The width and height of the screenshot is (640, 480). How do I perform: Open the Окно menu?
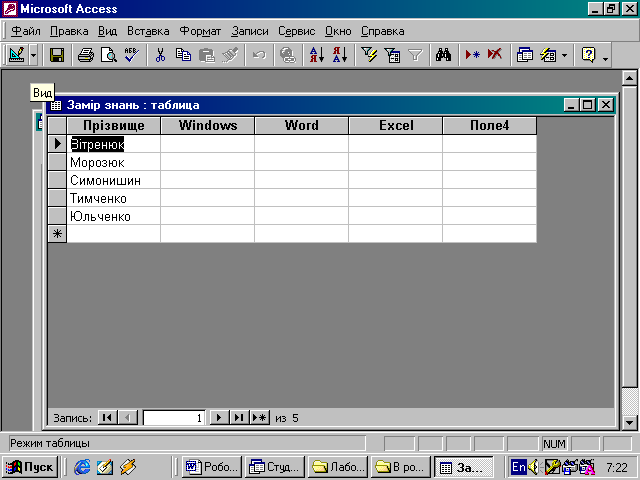[338, 31]
